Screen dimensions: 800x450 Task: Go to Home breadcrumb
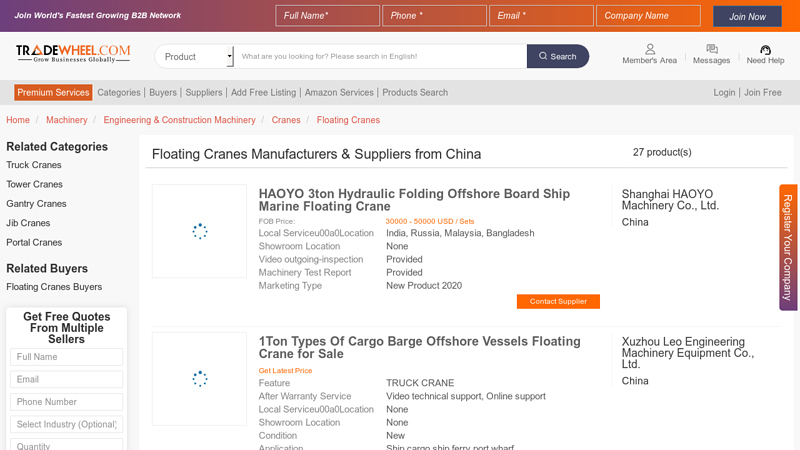click(x=18, y=120)
